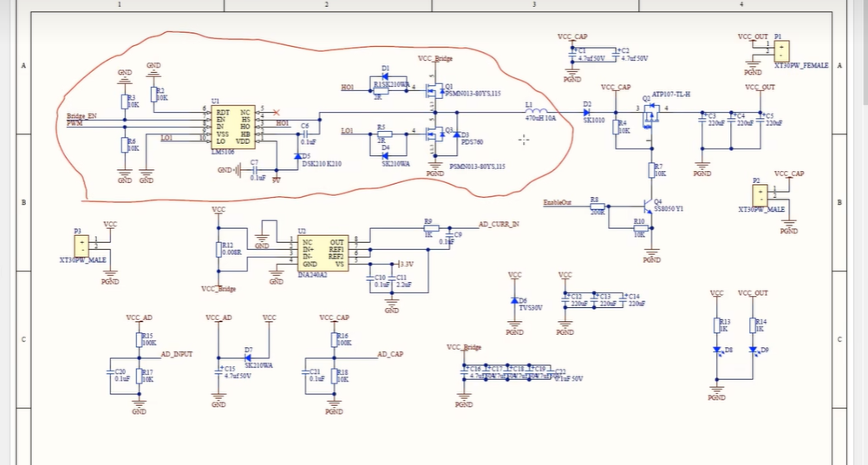The width and height of the screenshot is (868, 465).
Task: Select resistor R9 1K
Action: point(431,227)
